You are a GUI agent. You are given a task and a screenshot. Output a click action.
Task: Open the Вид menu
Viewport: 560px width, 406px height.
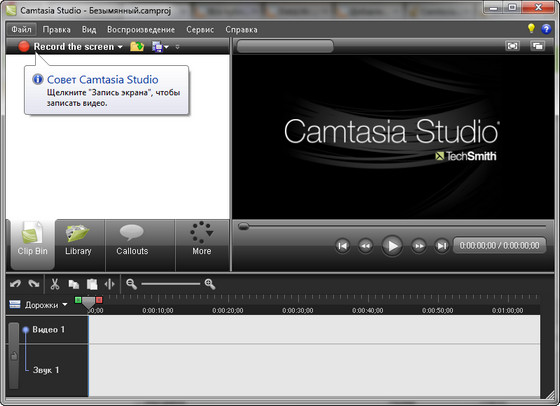click(89, 29)
